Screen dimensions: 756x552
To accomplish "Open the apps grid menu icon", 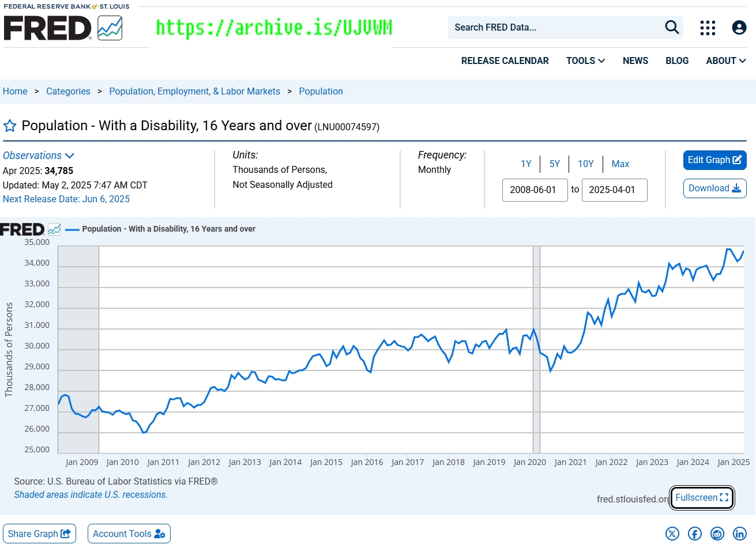I will pyautogui.click(x=708, y=28).
